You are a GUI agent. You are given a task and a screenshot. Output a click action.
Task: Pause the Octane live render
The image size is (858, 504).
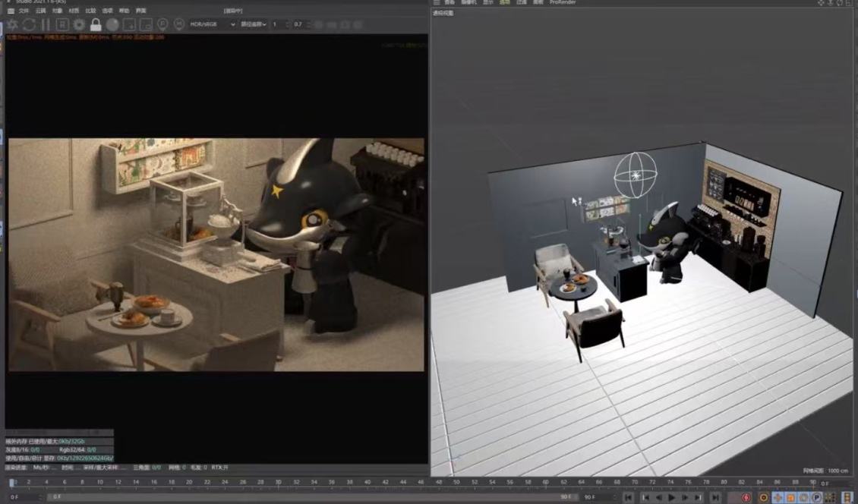click(x=46, y=24)
